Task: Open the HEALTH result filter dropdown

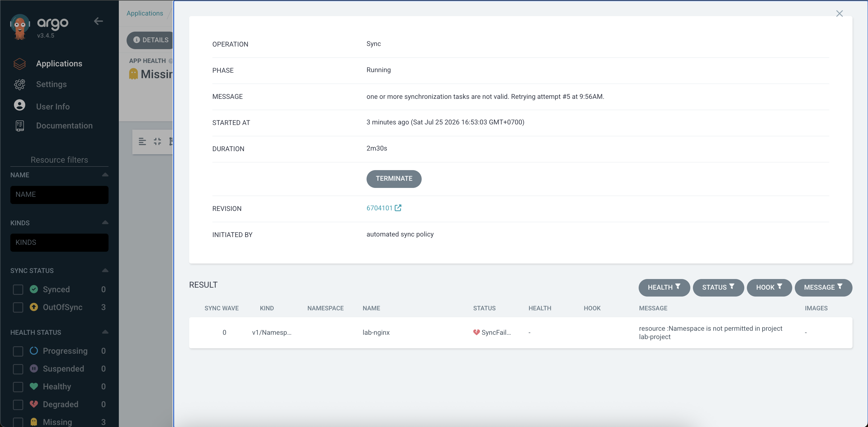Action: click(x=664, y=287)
